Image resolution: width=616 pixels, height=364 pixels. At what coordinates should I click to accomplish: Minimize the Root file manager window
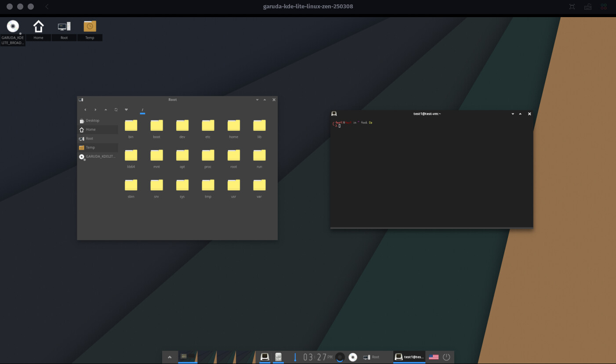tap(257, 100)
